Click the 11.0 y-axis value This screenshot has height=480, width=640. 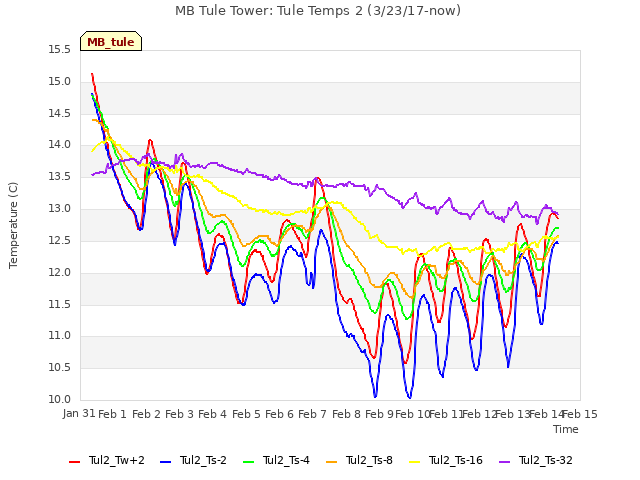[x=60, y=336]
